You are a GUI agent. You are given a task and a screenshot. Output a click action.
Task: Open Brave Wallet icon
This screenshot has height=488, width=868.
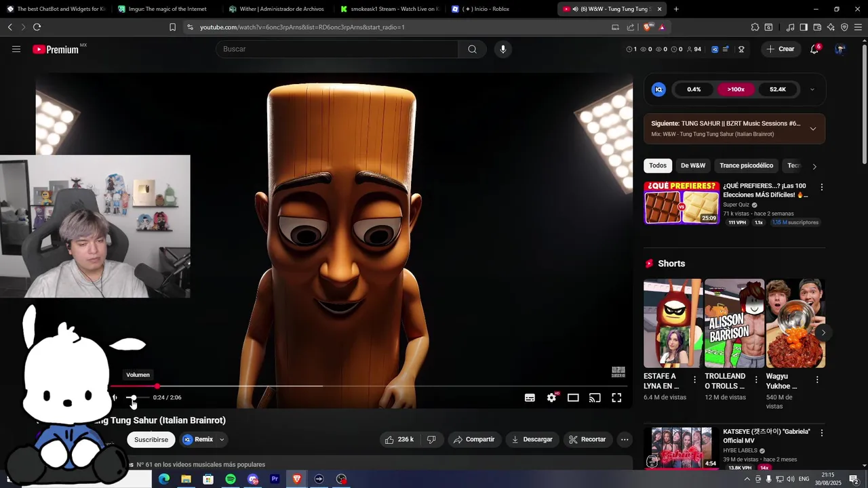tap(817, 27)
